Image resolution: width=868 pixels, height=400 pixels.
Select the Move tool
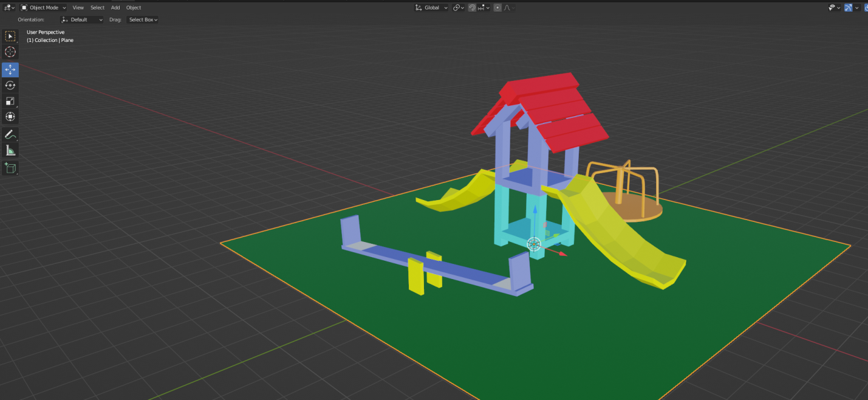[x=10, y=69]
